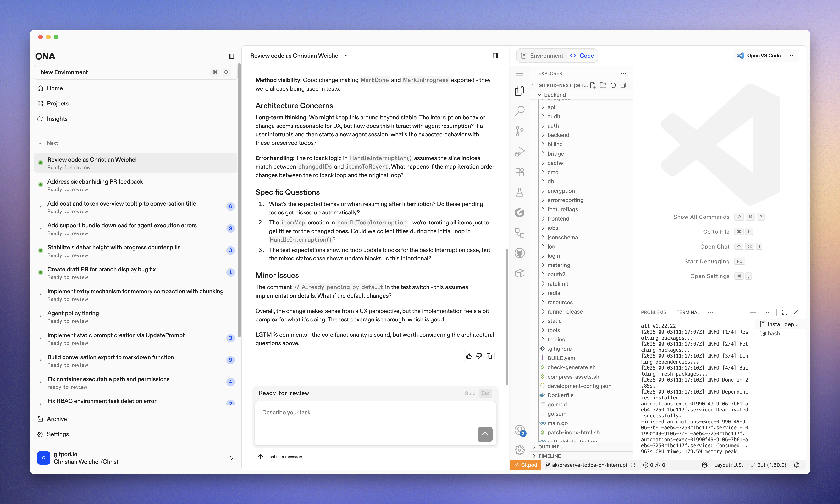Viewport: 840px width, 504px height.
Task: Open GitHub view in activity bar
Action: (519, 253)
